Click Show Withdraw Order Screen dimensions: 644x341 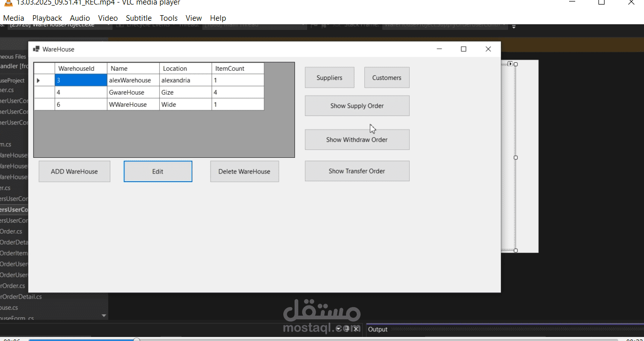pos(357,140)
